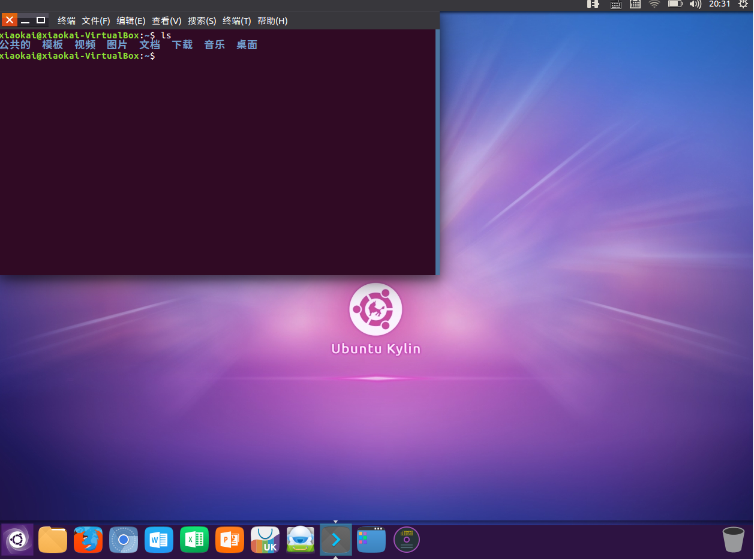Open the battery status indicator

tap(675, 4)
